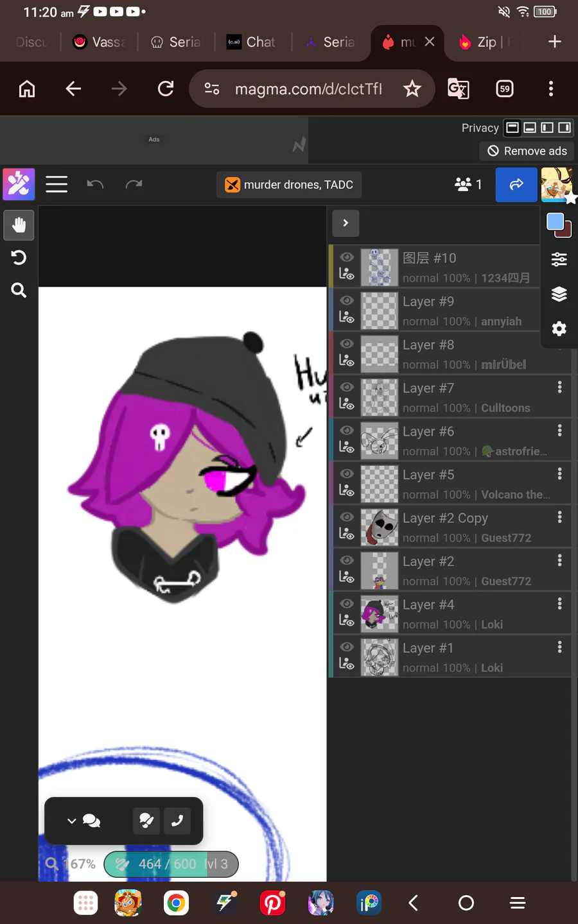Click the 464 / 600 level progress bar
The width and height of the screenshot is (578, 924).
tap(171, 864)
